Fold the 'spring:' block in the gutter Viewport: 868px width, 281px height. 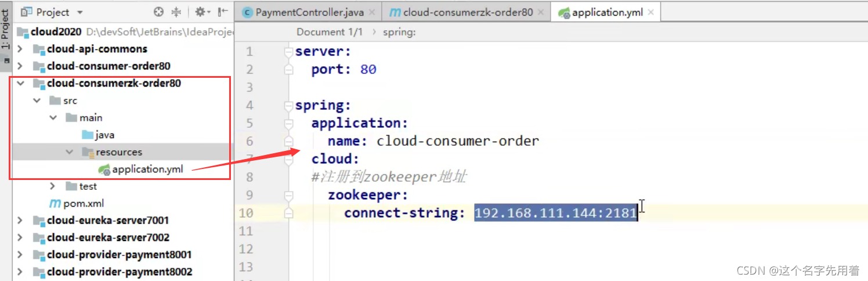(x=288, y=106)
